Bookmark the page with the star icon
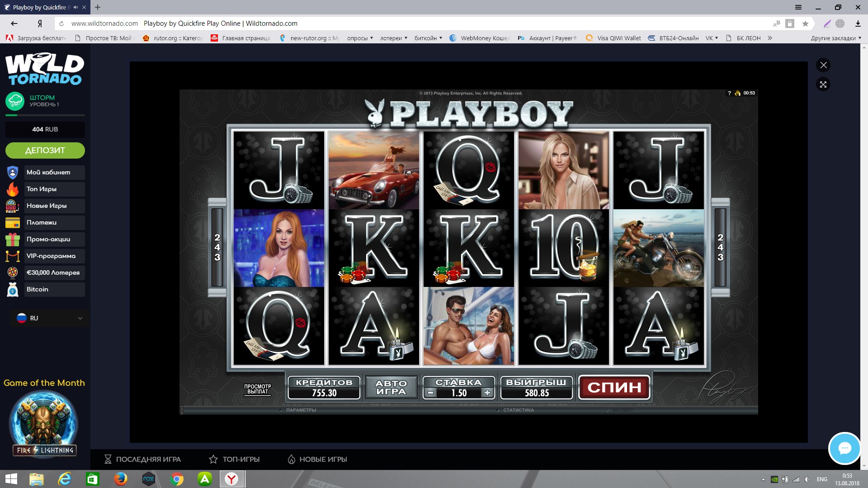 tap(805, 23)
